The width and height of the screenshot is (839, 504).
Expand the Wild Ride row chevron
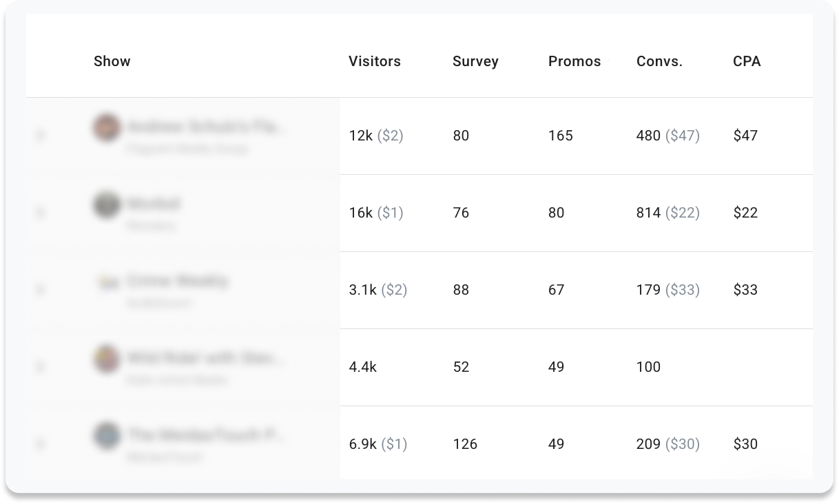click(x=40, y=367)
